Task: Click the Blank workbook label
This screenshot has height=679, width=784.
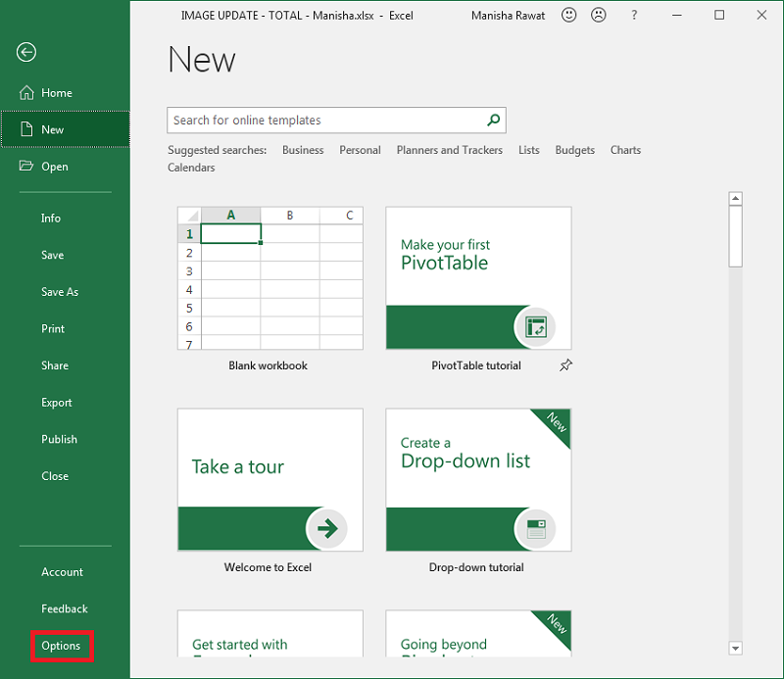Action: coord(268,365)
